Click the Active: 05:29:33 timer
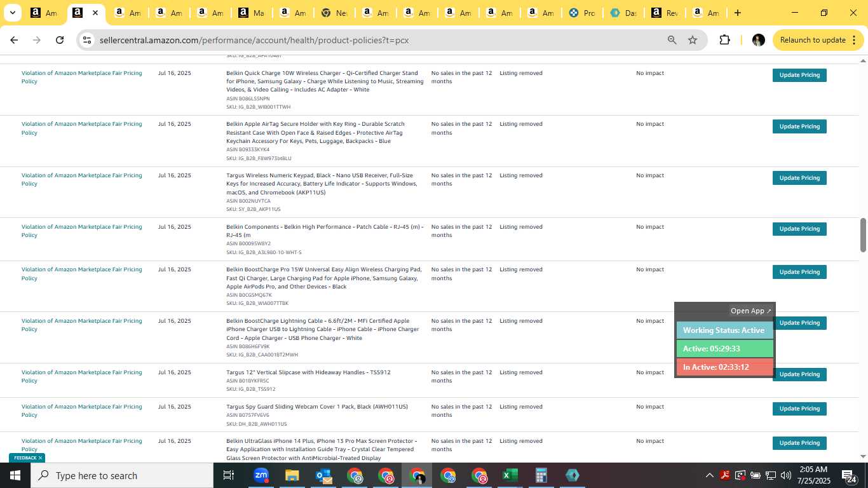Screen dimensions: 868x488 [724, 349]
